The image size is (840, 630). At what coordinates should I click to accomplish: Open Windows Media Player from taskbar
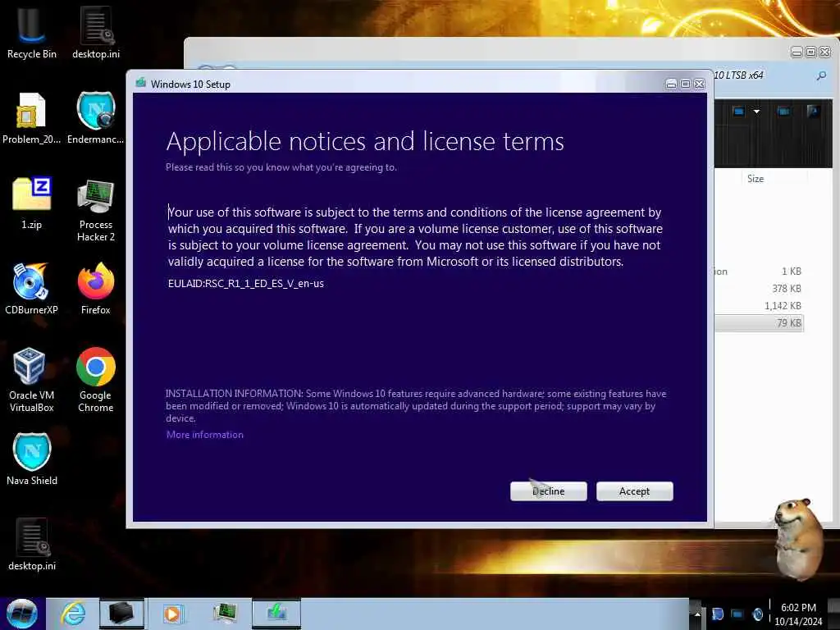pyautogui.click(x=172, y=614)
